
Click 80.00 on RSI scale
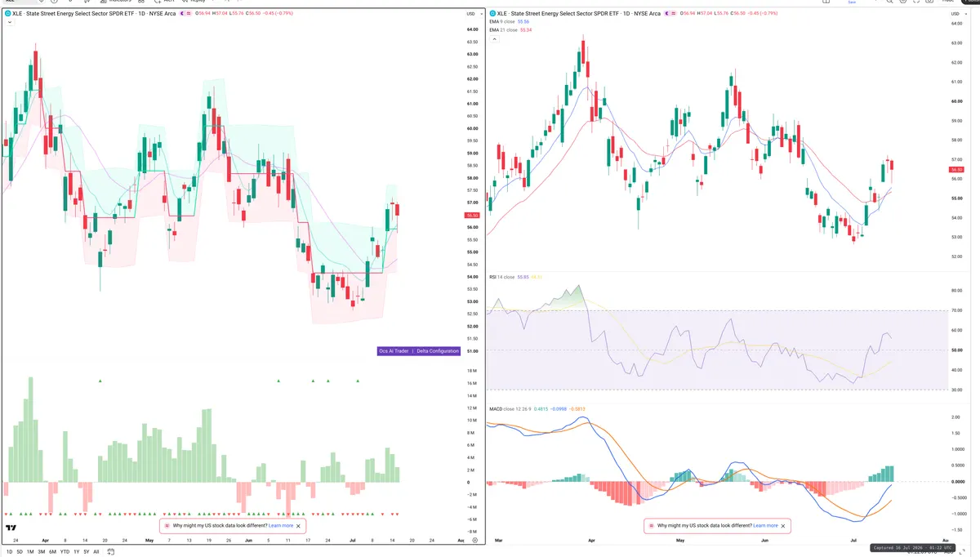pos(955,291)
